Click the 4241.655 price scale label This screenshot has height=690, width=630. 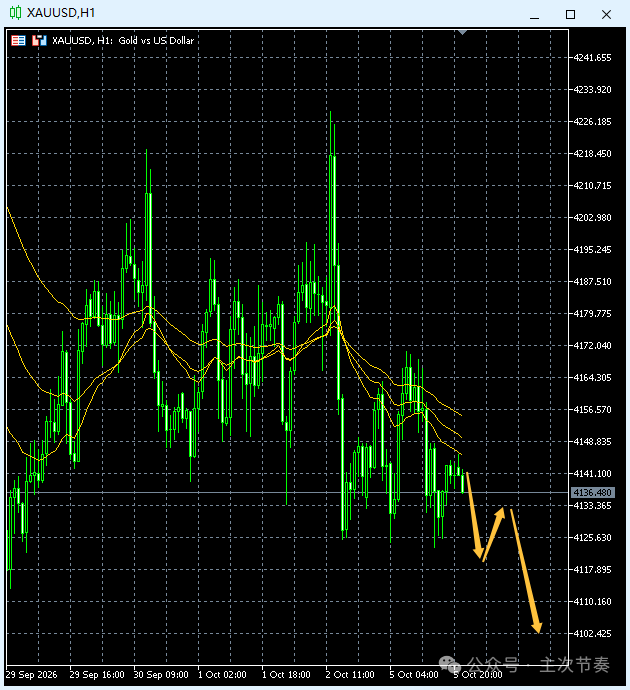592,58
